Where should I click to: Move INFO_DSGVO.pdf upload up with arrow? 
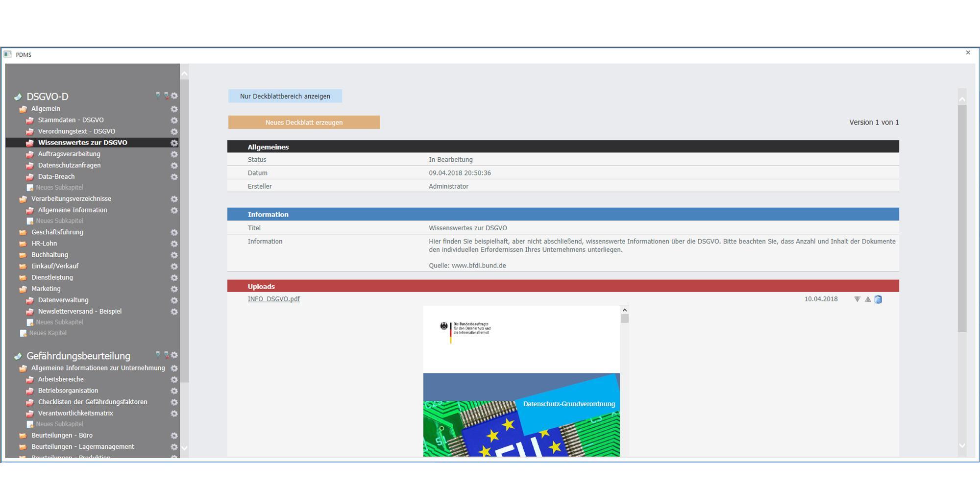point(868,299)
